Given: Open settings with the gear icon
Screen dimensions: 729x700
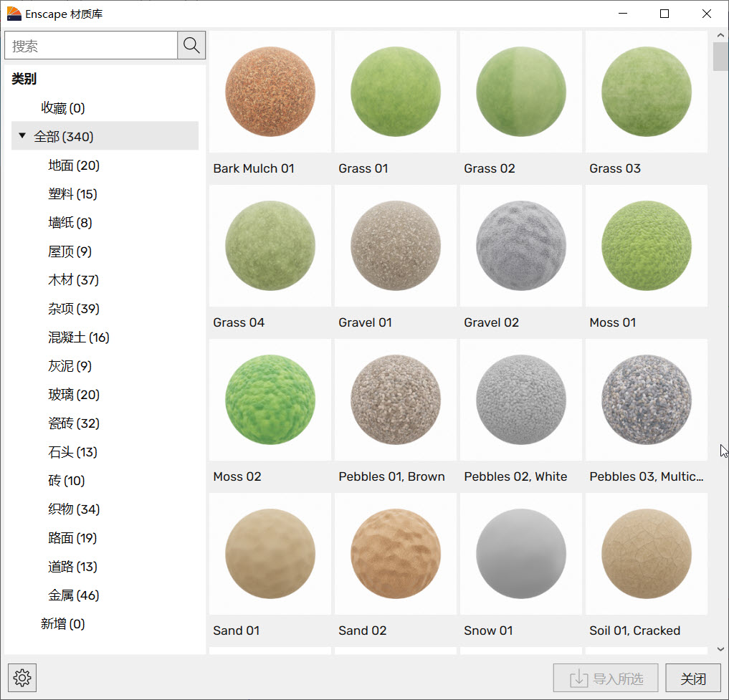Looking at the screenshot, I should pyautogui.click(x=22, y=678).
